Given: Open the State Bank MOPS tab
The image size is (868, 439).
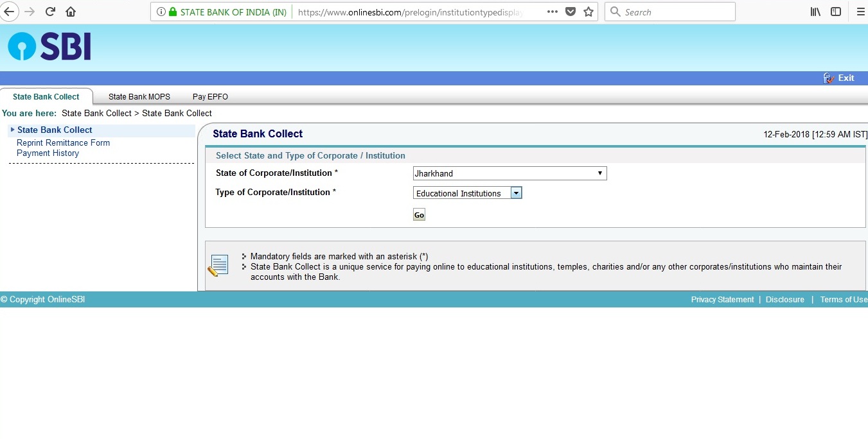Looking at the screenshot, I should [x=139, y=97].
